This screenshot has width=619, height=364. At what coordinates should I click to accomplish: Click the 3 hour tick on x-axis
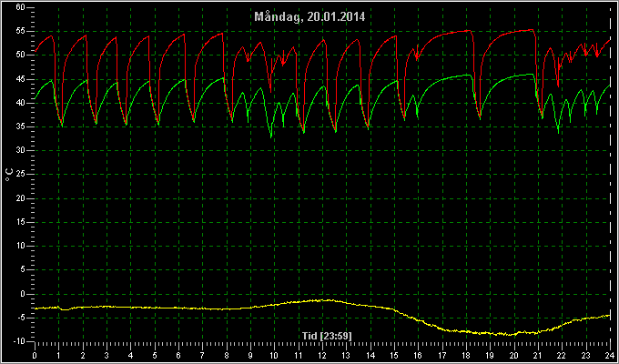point(107,355)
